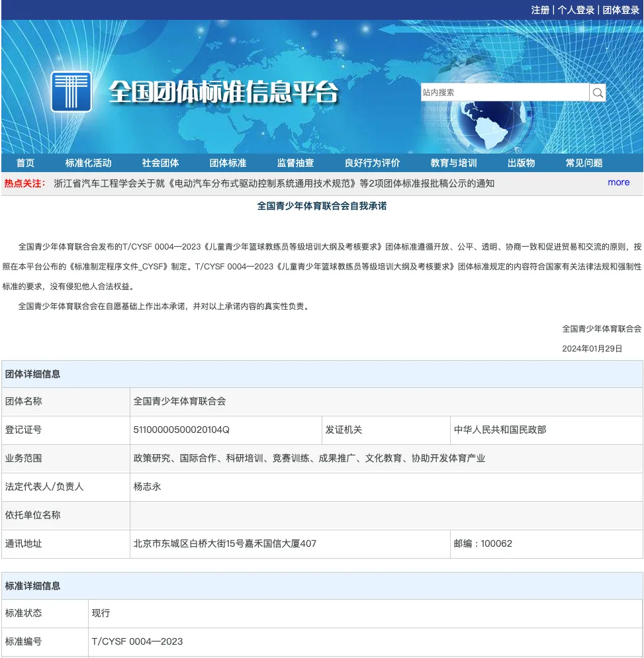Image resolution: width=644 pixels, height=658 pixels.
Task: Open the 常见问题 menu item
Action: coord(584,163)
